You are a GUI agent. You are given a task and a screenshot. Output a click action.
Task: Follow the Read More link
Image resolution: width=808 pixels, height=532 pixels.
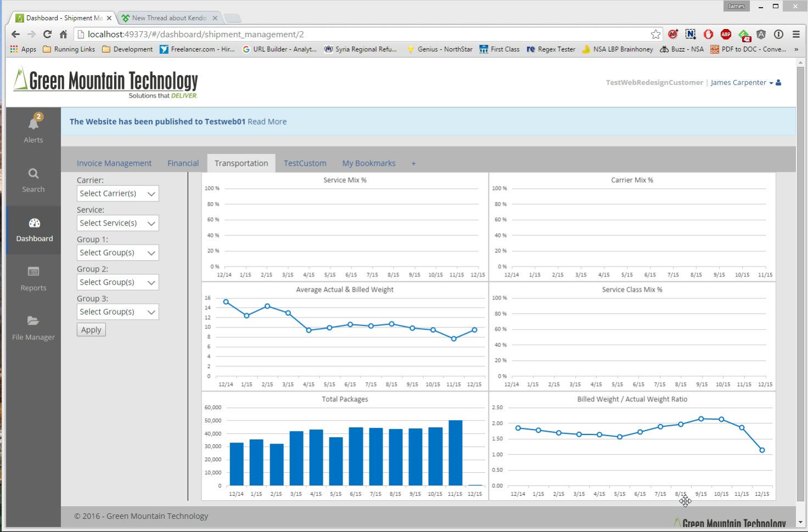(267, 122)
